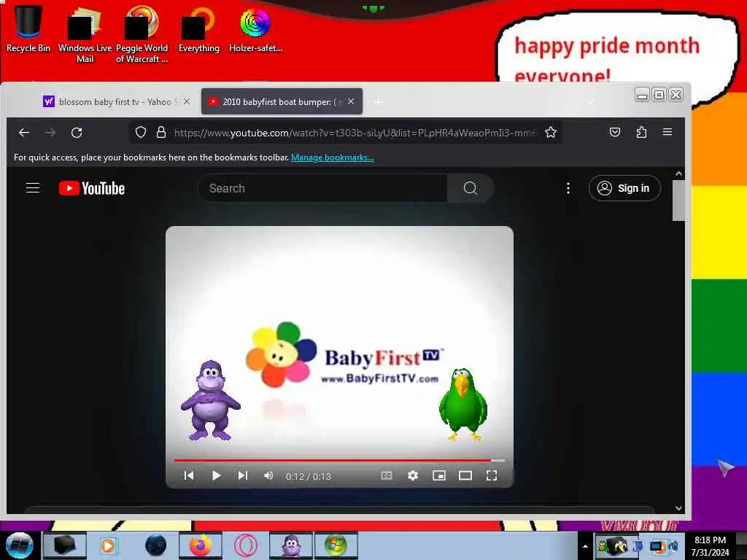Open the dark globe taskbar icon
The image size is (747, 560).
156,545
